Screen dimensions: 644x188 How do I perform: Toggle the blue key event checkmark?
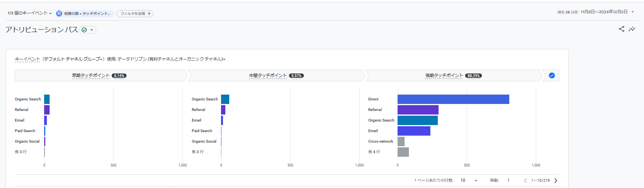click(552, 75)
